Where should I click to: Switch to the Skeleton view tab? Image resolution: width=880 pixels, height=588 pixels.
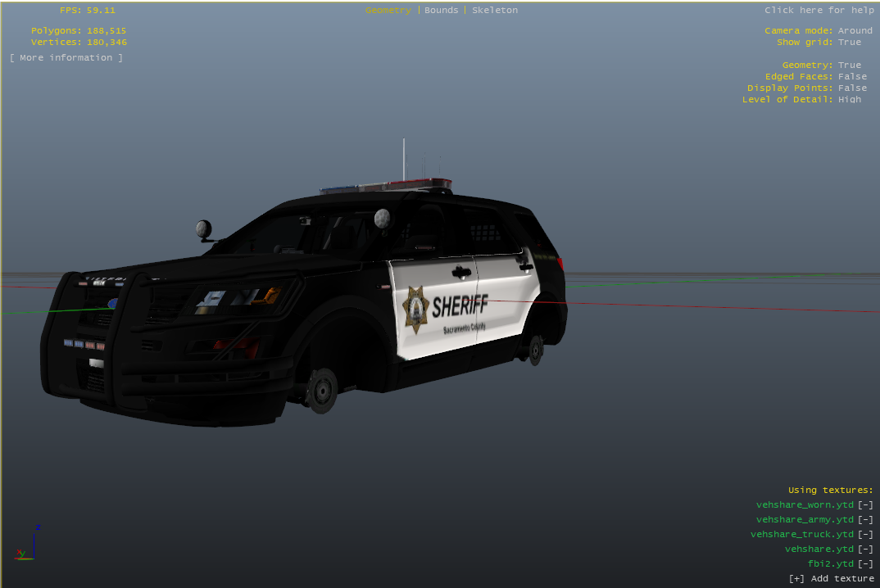[x=494, y=10]
